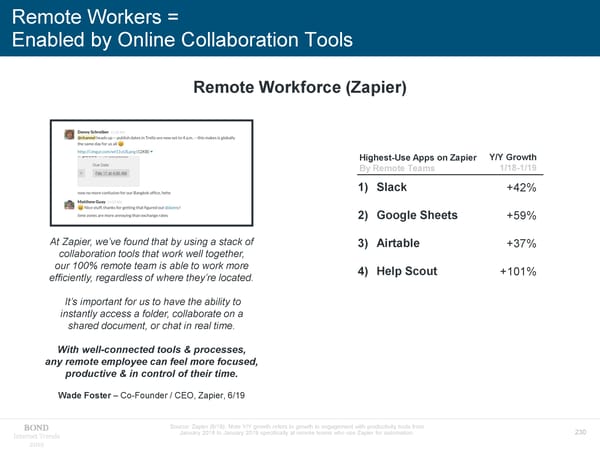Screen dimensions: 600x450
Task: Click the 'Remote Workforce (Zapier)' heading
Action: [x=300, y=87]
